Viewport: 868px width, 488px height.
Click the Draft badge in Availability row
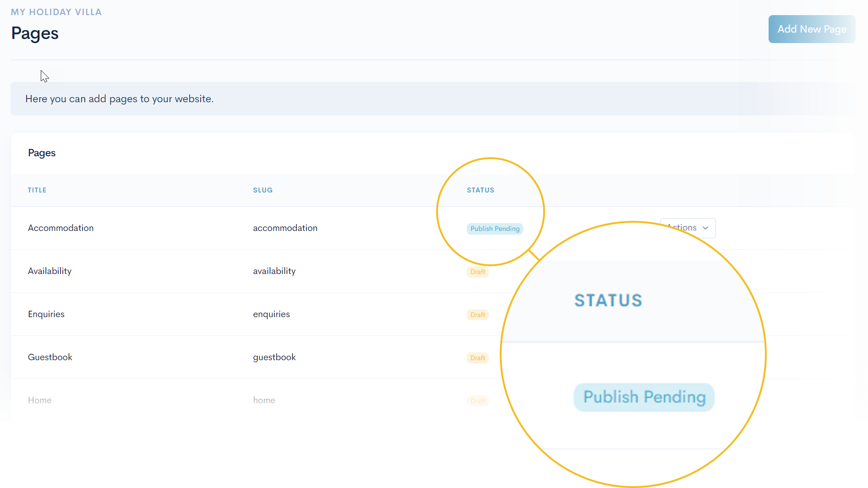[477, 272]
